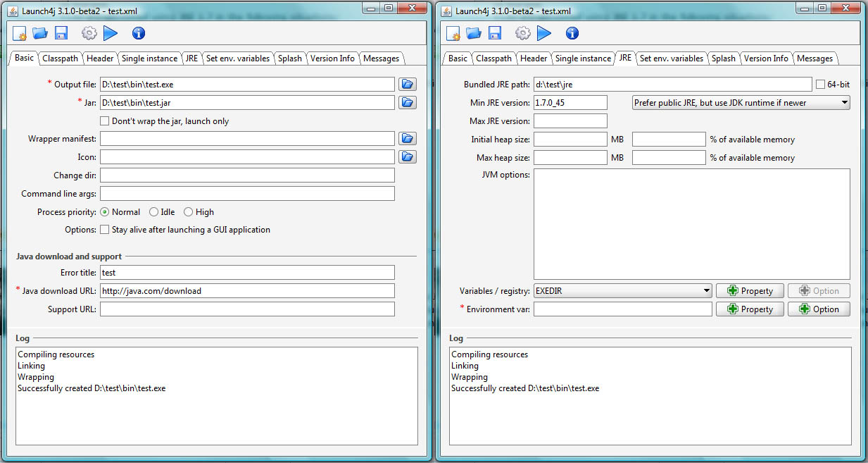Click Open configuration folder icon in right window
This screenshot has height=463, width=868.
coord(474,33)
